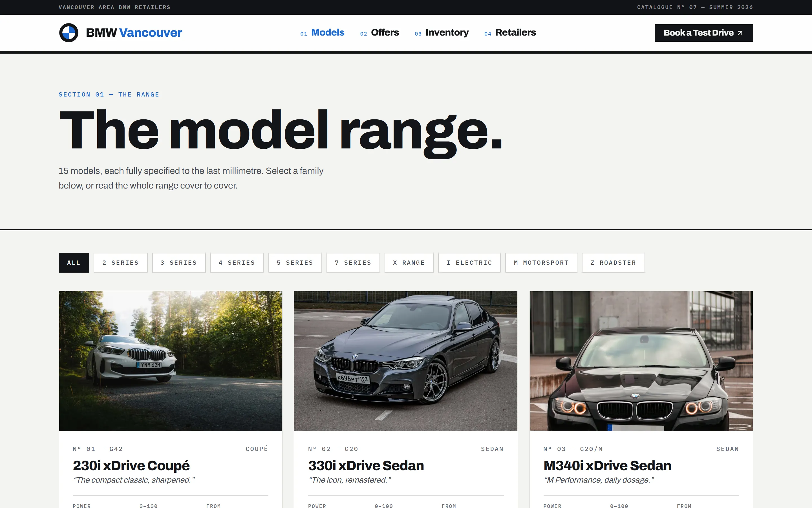This screenshot has height=508, width=812.
Task: Click "The icon, remastered." tagline
Action: pos(350,480)
